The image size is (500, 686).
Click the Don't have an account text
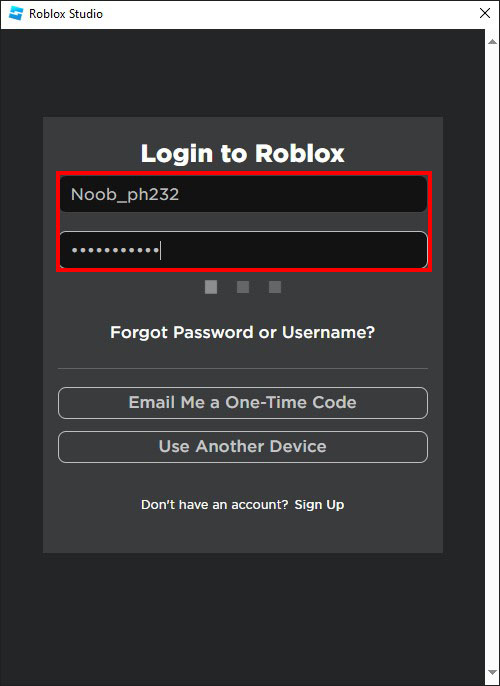click(214, 504)
